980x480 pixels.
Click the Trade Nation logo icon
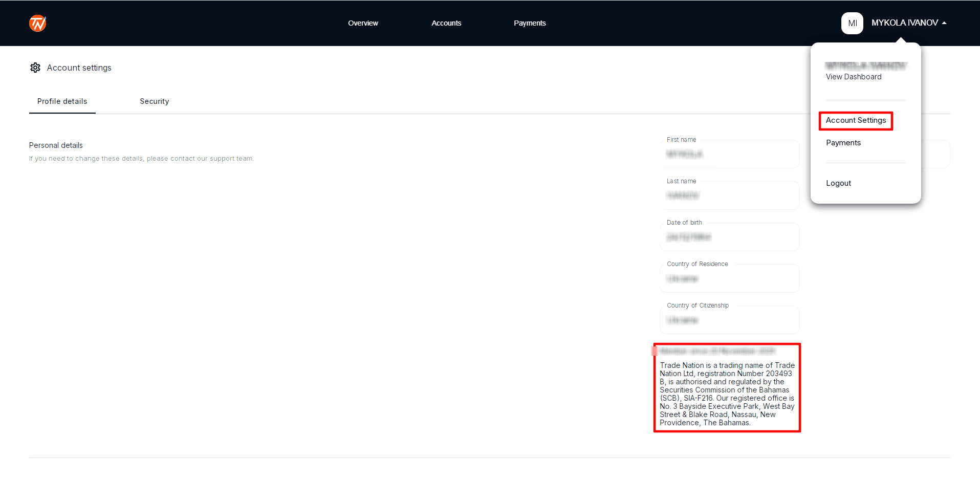(x=38, y=23)
